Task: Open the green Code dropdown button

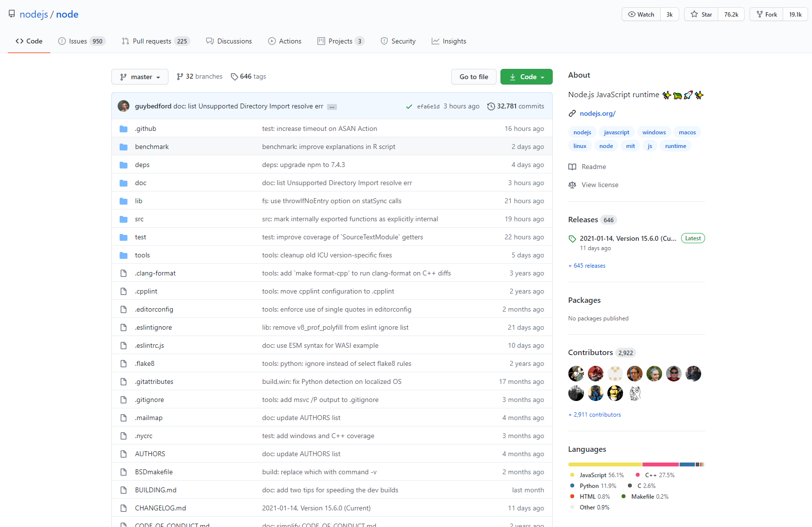Action: pyautogui.click(x=526, y=77)
